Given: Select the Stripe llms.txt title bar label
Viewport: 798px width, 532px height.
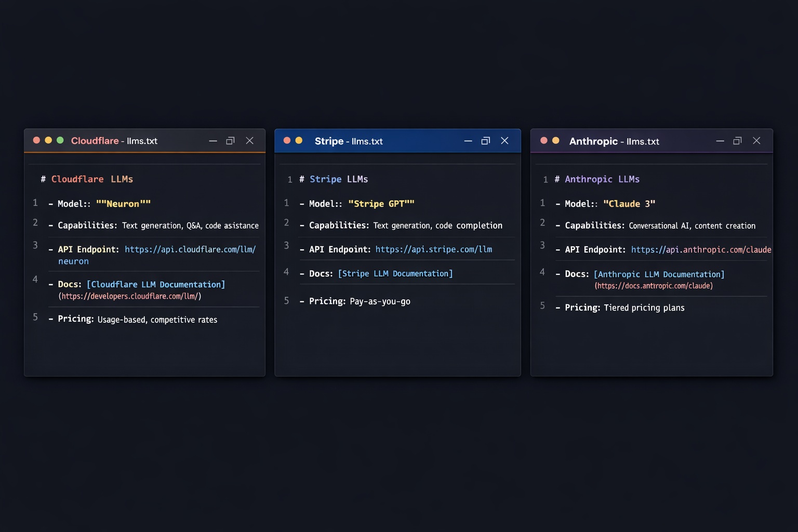Looking at the screenshot, I should click(349, 141).
